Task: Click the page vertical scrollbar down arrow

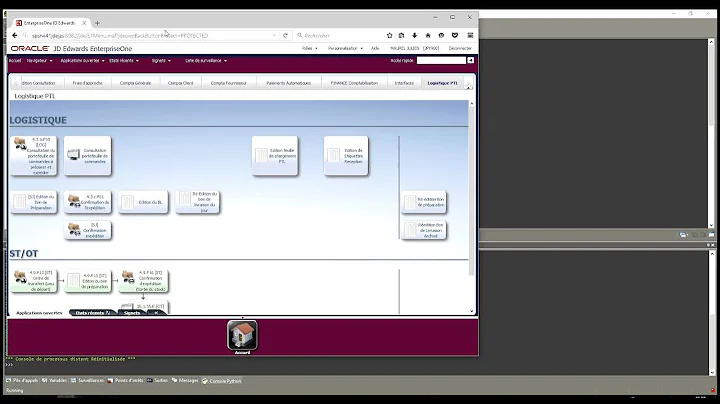Action: (x=472, y=311)
